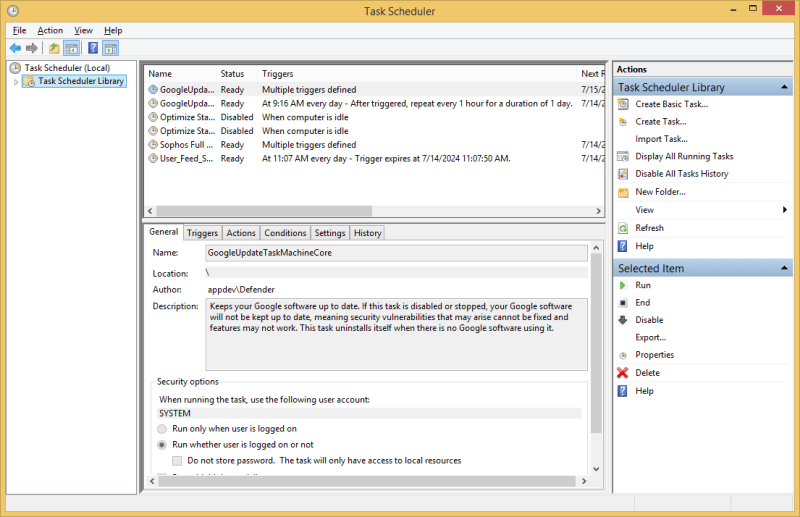Image resolution: width=800 pixels, height=517 pixels.
Task: Click 'Import Task...' action
Action: pos(661,139)
